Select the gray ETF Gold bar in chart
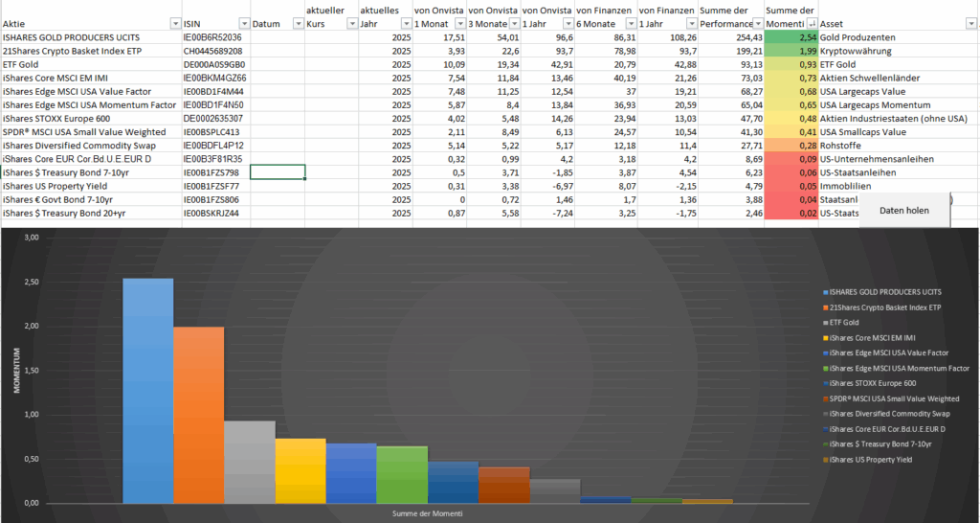 tap(249, 462)
